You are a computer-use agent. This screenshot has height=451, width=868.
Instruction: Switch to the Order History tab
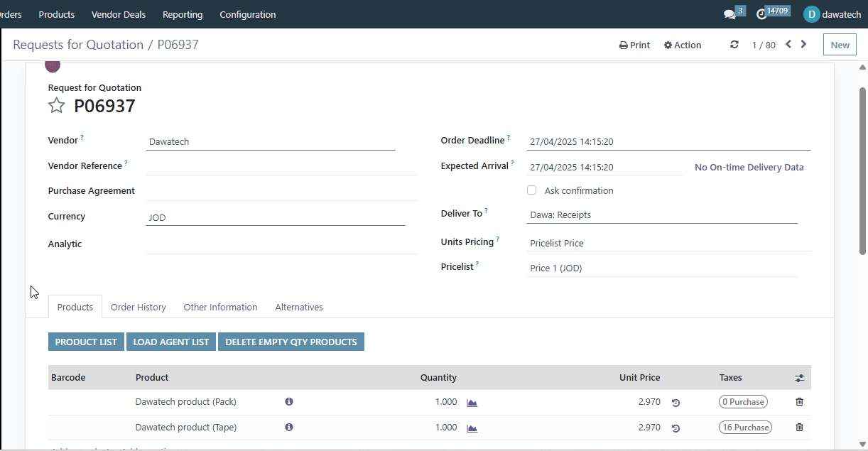139,307
